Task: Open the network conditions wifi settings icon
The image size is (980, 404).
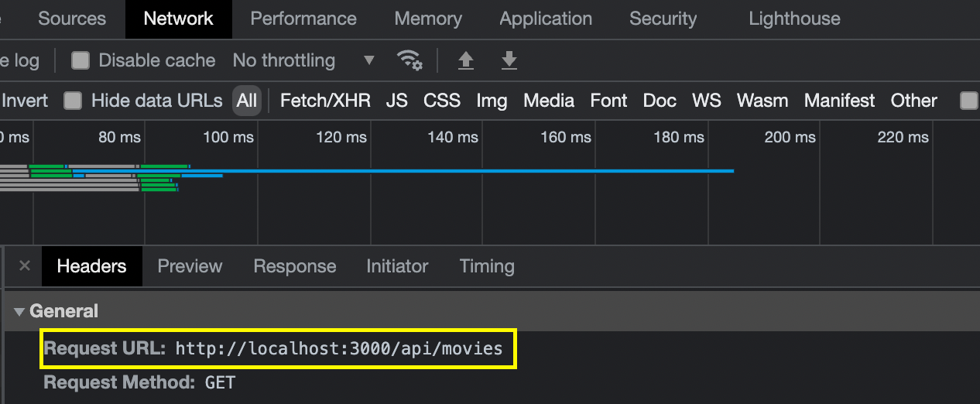Action: pos(409,60)
